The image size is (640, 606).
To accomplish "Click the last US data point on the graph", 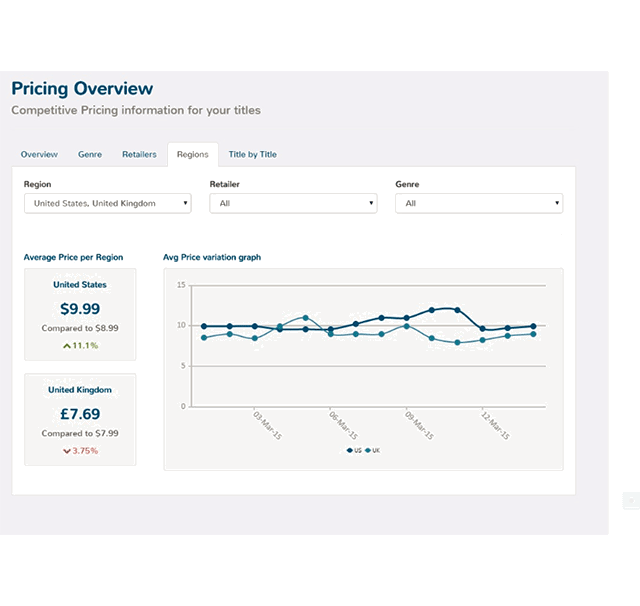I will [533, 326].
